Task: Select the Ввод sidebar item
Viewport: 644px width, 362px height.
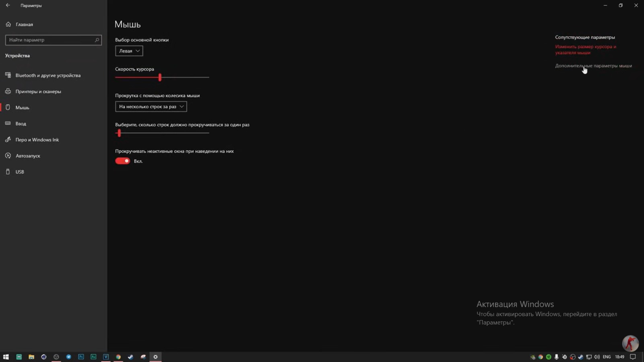Action: click(21, 123)
